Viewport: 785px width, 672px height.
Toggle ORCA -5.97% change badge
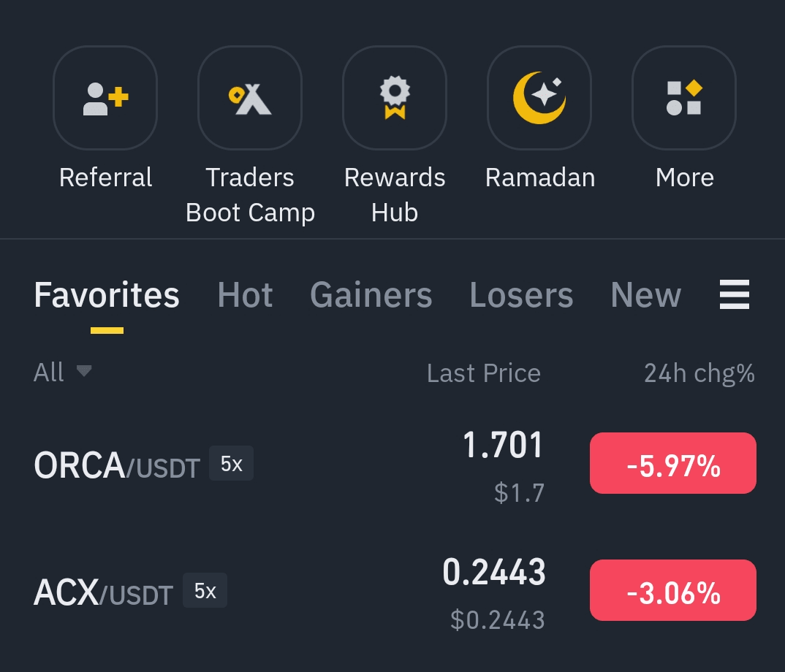tap(672, 463)
